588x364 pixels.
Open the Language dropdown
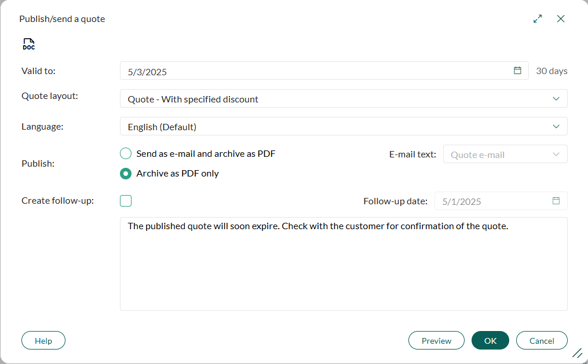click(344, 126)
